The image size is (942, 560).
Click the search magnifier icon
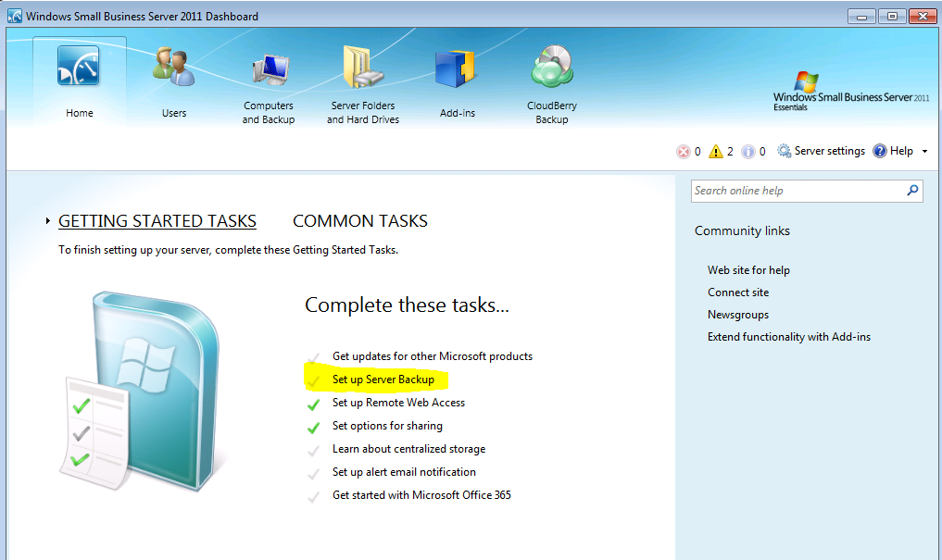[912, 191]
